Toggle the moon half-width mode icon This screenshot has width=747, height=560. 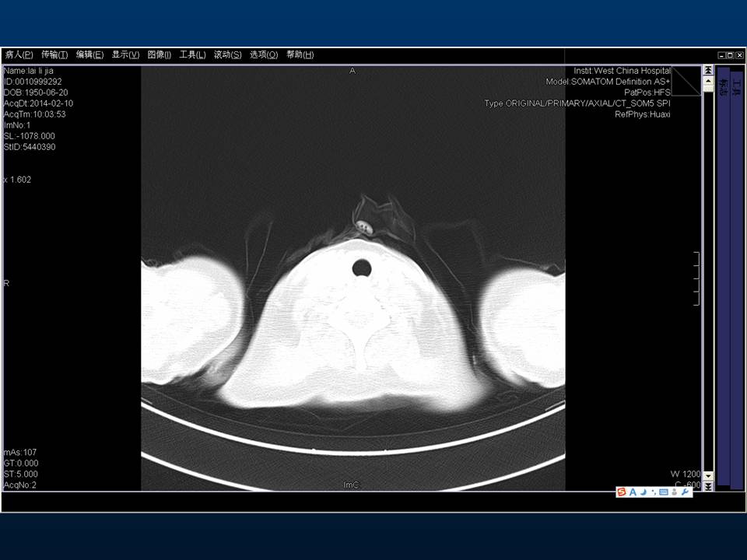[643, 492]
